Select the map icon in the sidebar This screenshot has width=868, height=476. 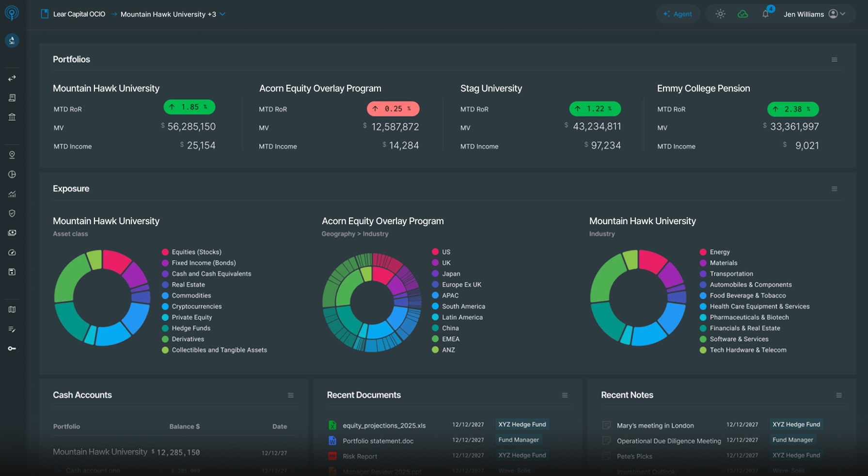point(12,309)
